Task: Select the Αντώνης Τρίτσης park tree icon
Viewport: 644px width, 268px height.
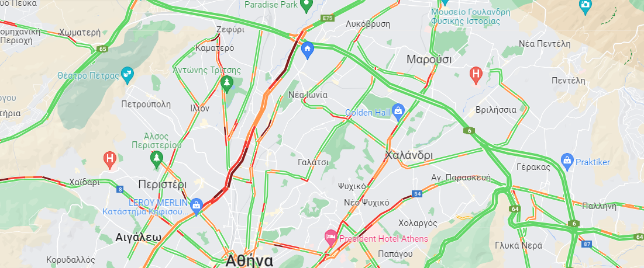Action: [226, 83]
